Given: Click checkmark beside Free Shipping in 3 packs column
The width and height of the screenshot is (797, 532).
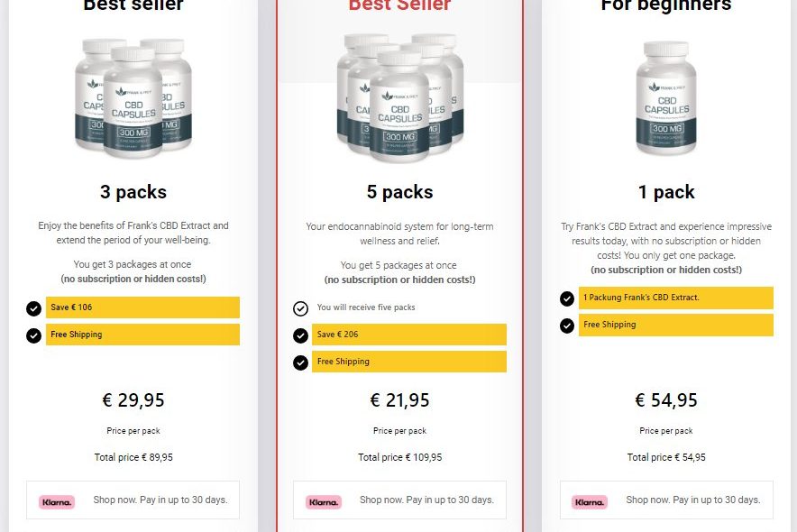Looking at the screenshot, I should click(33, 335).
